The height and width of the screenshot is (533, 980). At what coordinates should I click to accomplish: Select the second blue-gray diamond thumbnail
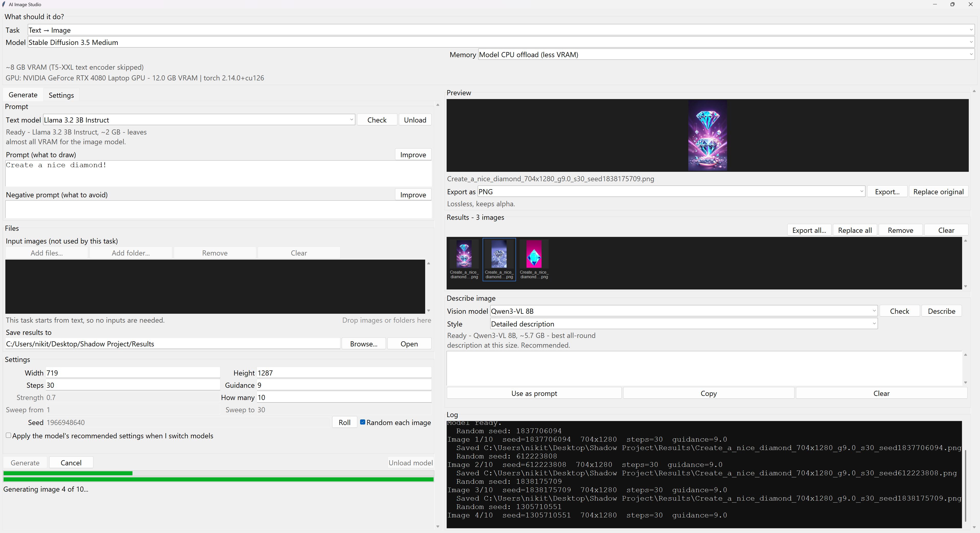[499, 259]
